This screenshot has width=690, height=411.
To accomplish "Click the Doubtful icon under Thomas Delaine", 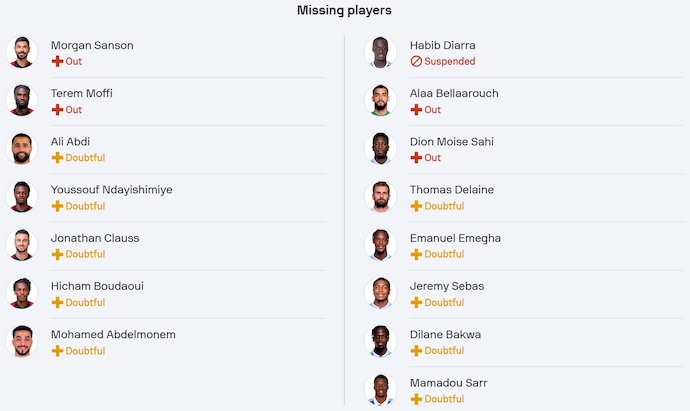I will tap(416, 206).
